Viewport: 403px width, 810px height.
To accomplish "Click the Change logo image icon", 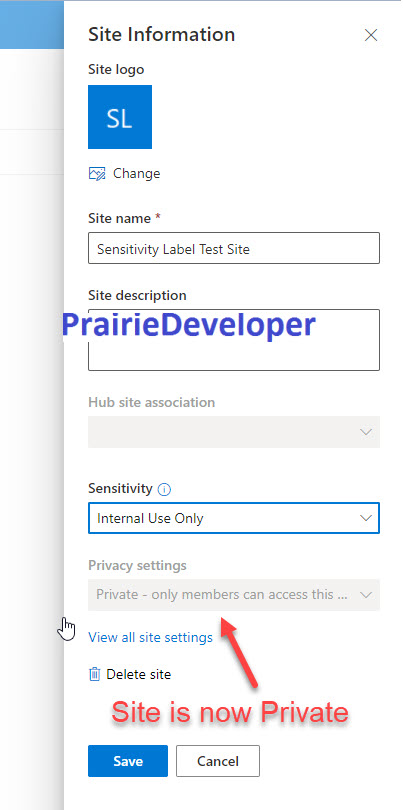I will coord(97,174).
